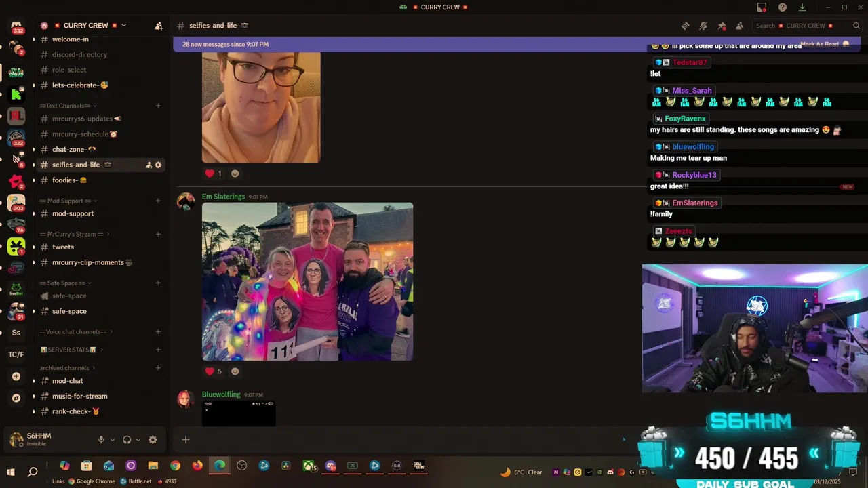
Task: Open the music-for-stream channel
Action: (x=79, y=396)
